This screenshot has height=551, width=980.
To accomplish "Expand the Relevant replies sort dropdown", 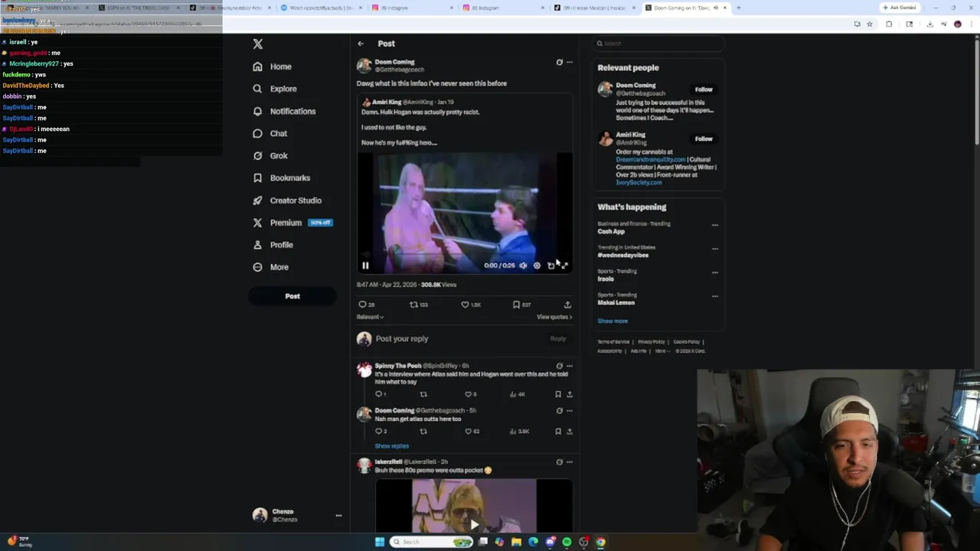I will pyautogui.click(x=370, y=317).
